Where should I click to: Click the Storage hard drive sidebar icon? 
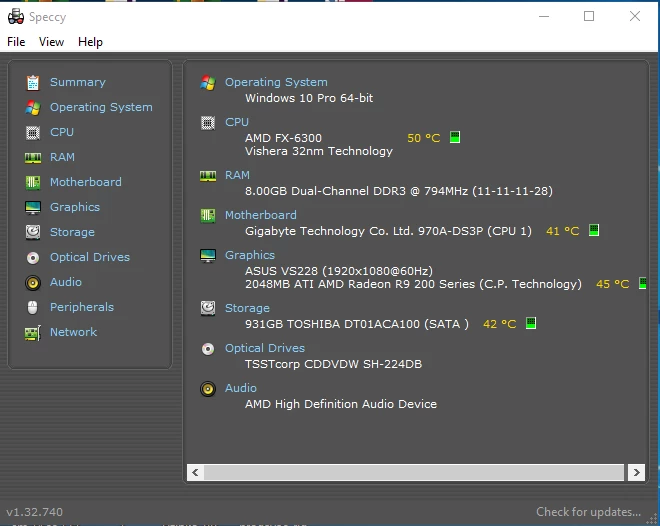(33, 232)
